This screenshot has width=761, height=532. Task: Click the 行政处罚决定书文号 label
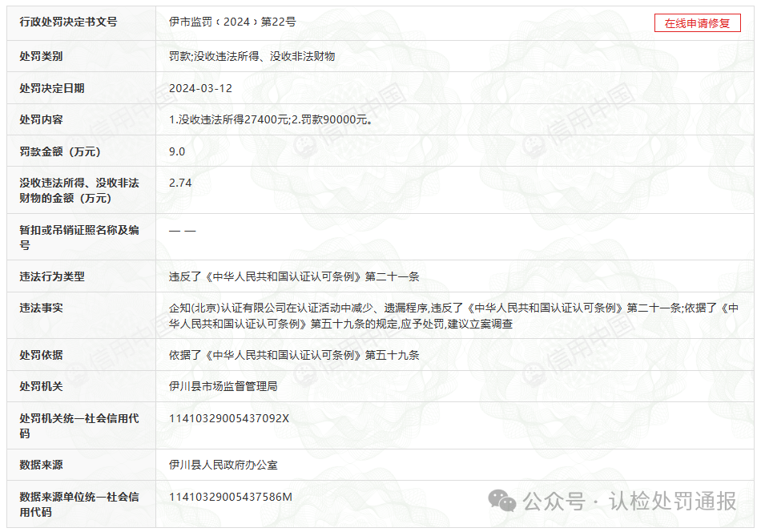point(68,22)
